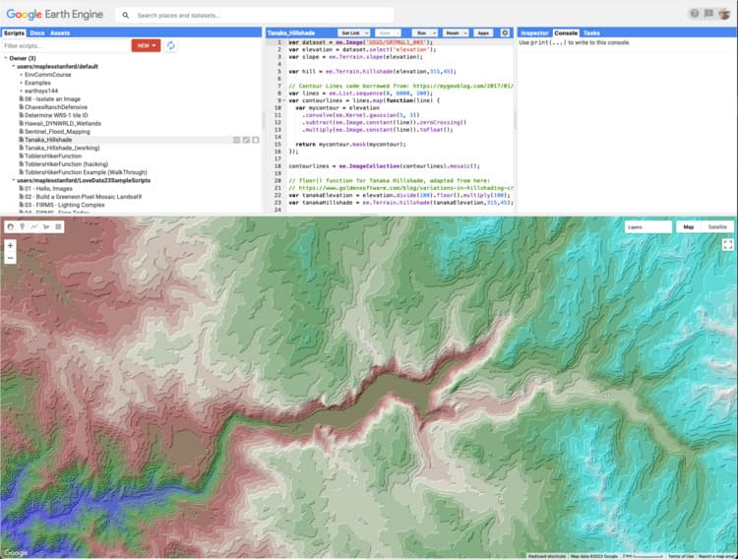738x560 pixels.
Task: Open the Inspector tab
Action: coord(534,32)
